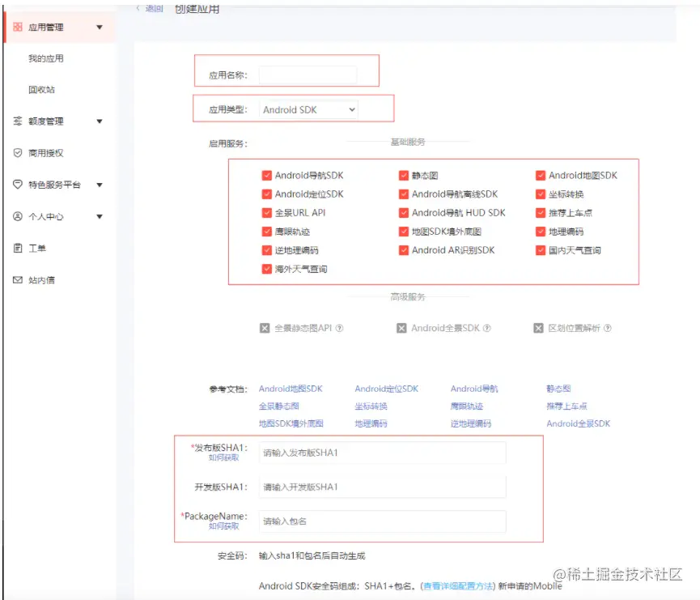This screenshot has width=700, height=600.
Task: Open Android地图SDK reference doc link
Action: 291,389
